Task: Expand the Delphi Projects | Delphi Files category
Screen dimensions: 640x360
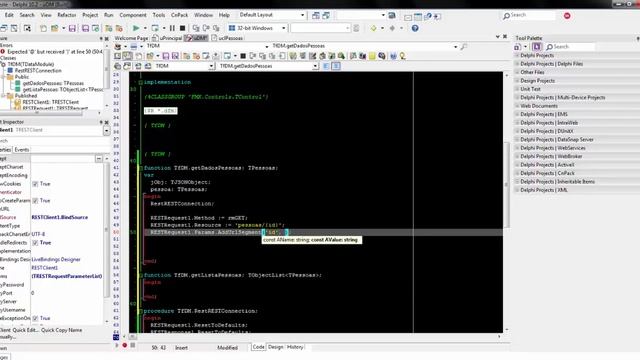Action: click(517, 64)
